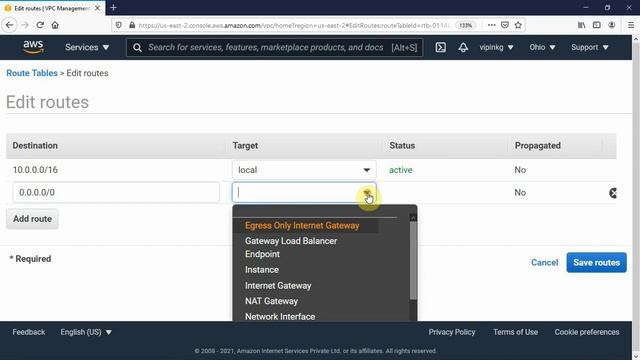Click the 133% zoom indicator

(466, 25)
